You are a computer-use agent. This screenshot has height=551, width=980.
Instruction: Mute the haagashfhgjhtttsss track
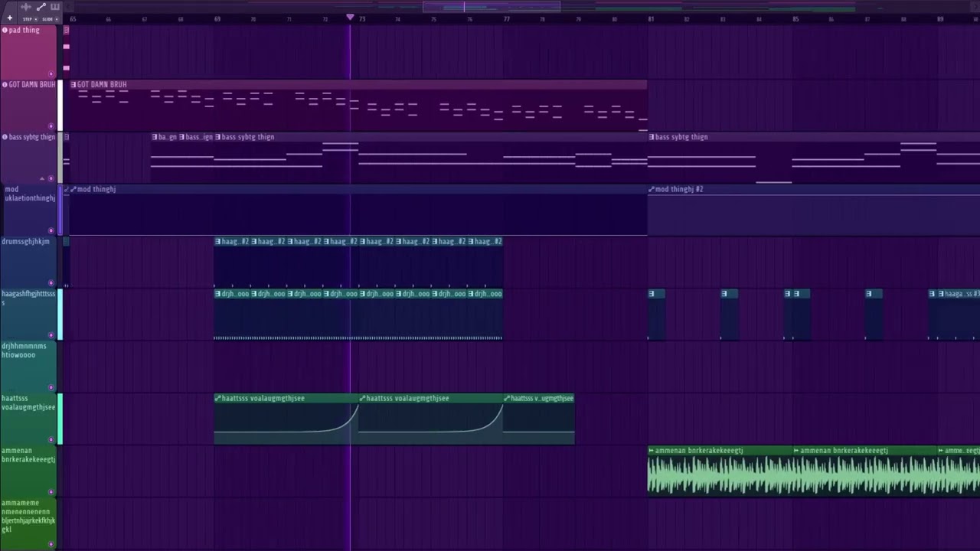pos(51,335)
